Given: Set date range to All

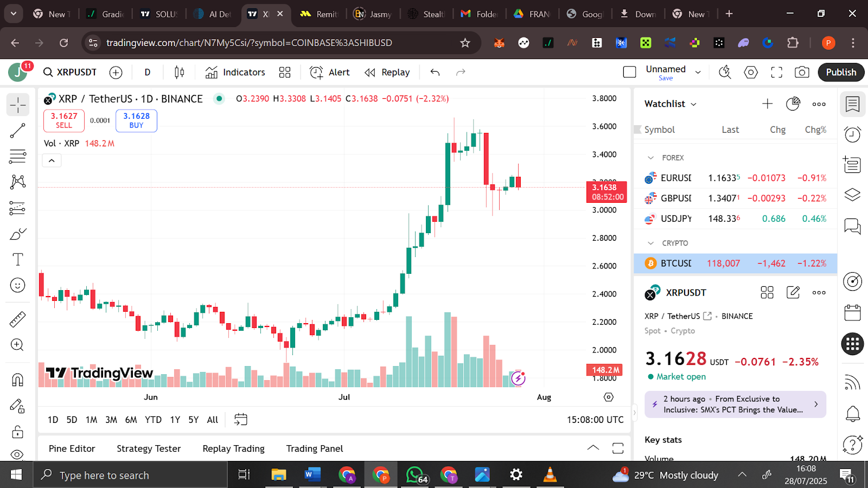Looking at the screenshot, I should coord(213,420).
